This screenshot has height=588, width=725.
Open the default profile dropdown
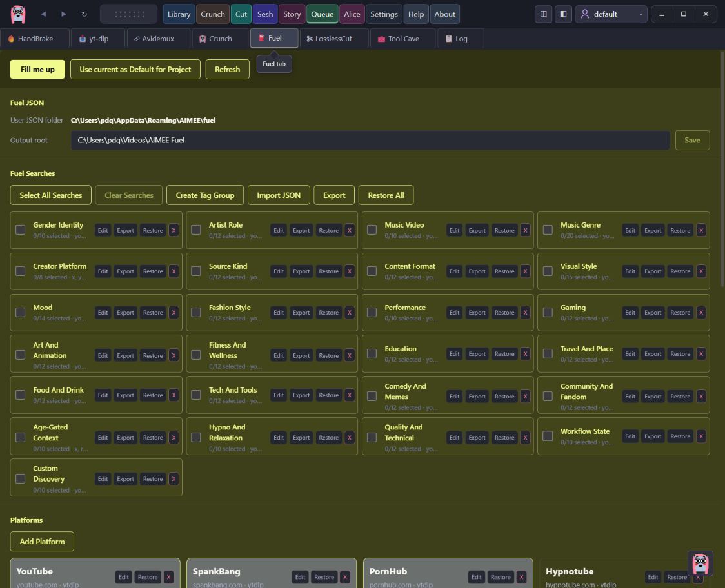[611, 14]
